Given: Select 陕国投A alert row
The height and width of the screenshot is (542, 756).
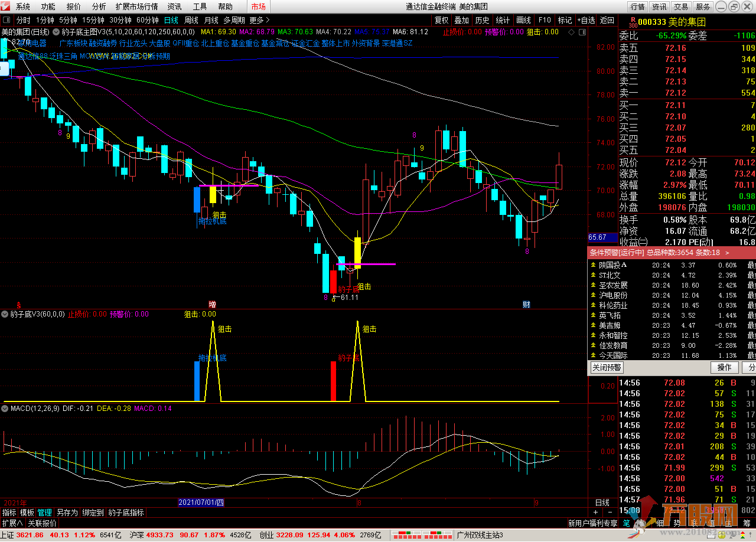Looking at the screenshot, I should click(x=672, y=265).
